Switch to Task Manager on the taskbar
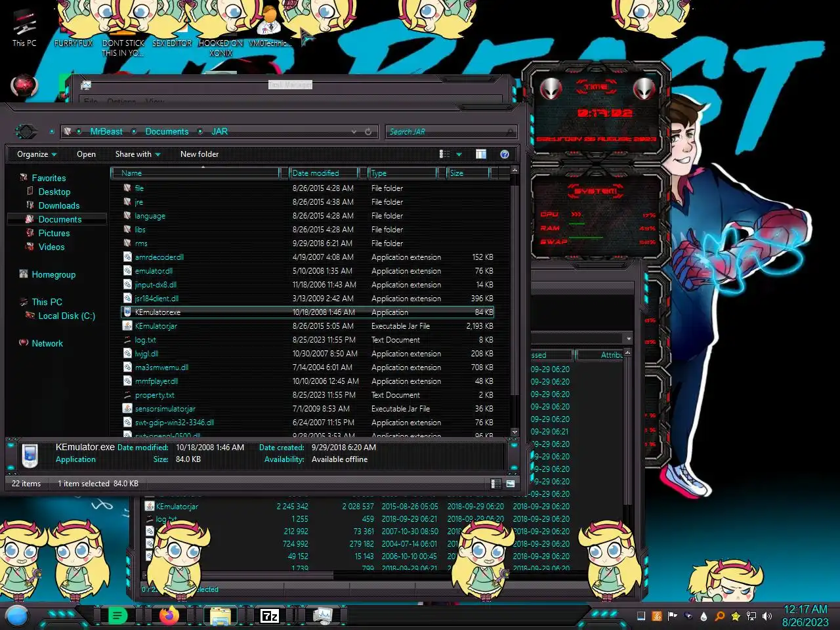The width and height of the screenshot is (840, 630). point(322,616)
